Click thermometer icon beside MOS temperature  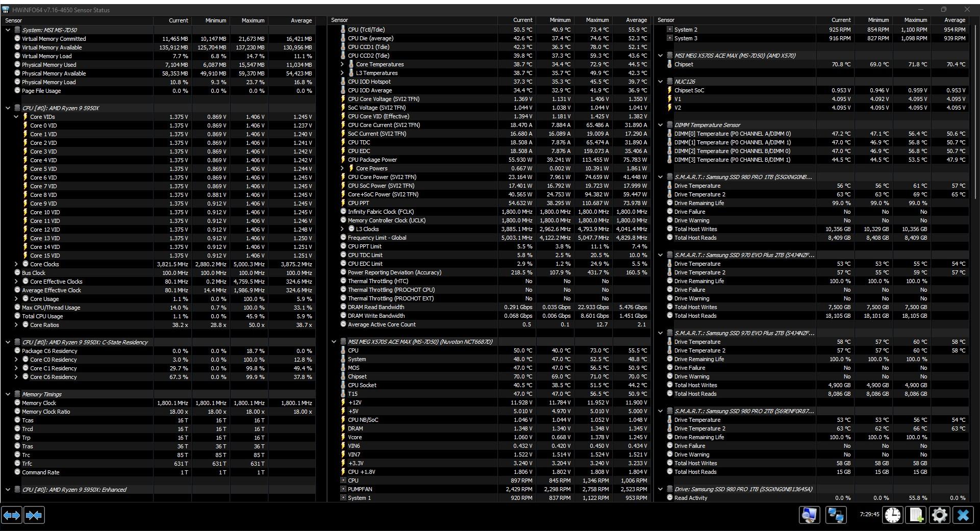click(343, 368)
